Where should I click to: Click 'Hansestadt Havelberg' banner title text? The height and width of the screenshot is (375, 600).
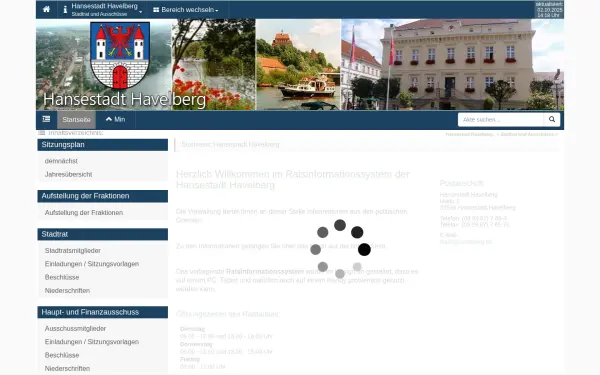pyautogui.click(x=125, y=99)
